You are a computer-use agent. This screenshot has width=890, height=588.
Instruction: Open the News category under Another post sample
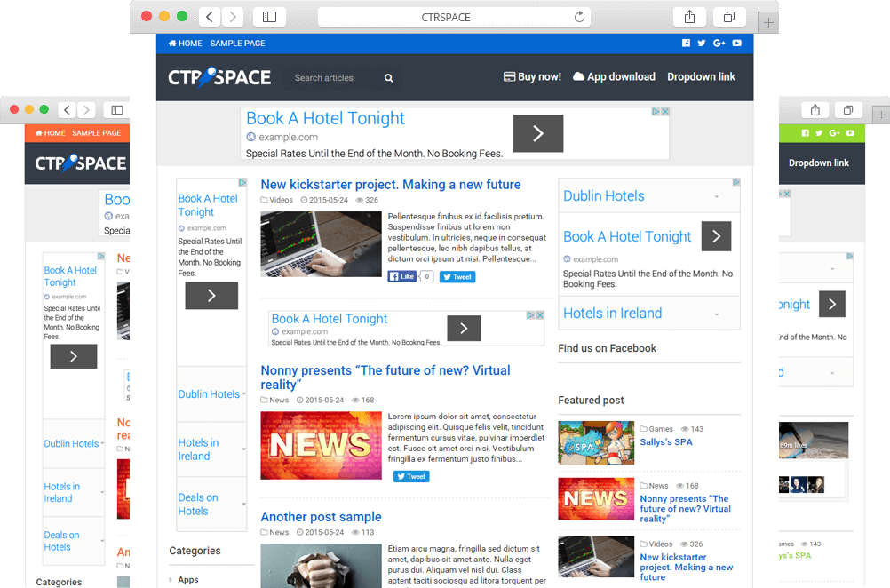[274, 532]
